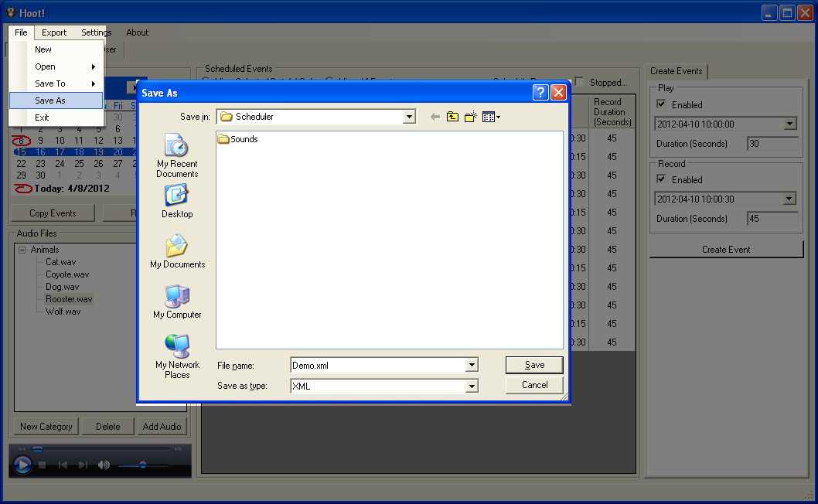Open My Network Places icon
The height and width of the screenshot is (504, 818).
pos(176,347)
